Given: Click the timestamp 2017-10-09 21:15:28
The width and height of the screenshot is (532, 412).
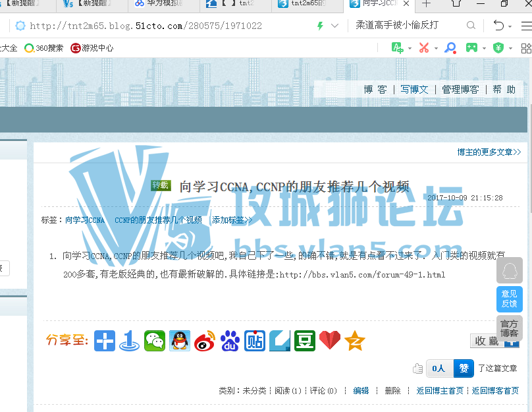Looking at the screenshot, I should click(465, 198).
